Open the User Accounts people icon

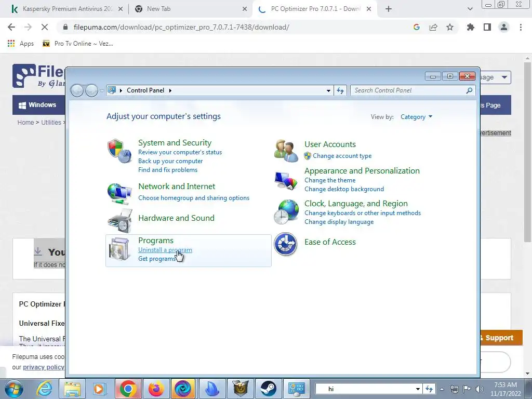point(286,151)
